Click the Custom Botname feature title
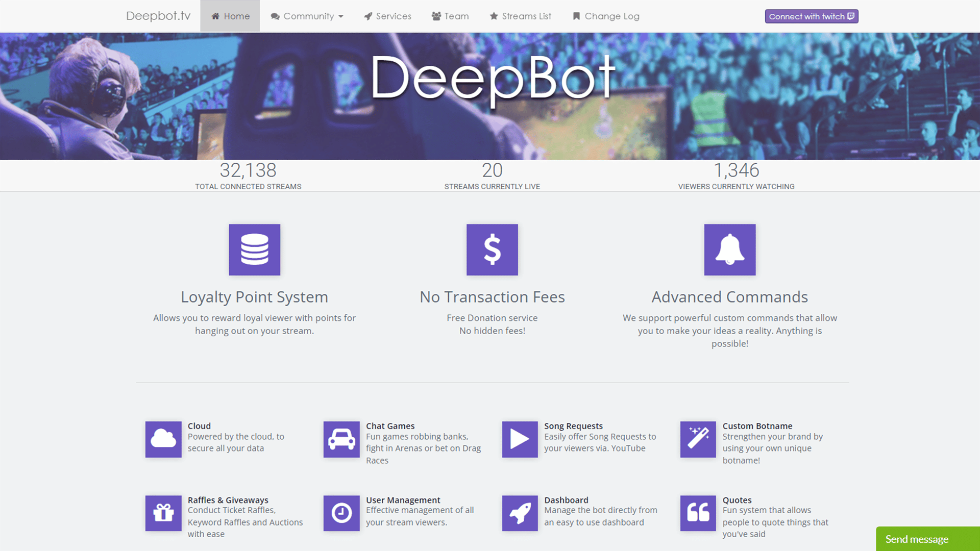The image size is (980, 551). click(757, 426)
